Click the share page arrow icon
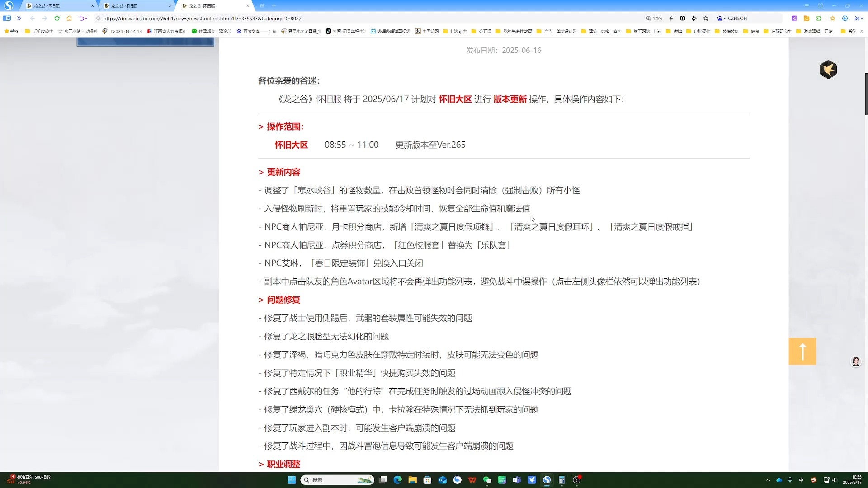 [694, 19]
